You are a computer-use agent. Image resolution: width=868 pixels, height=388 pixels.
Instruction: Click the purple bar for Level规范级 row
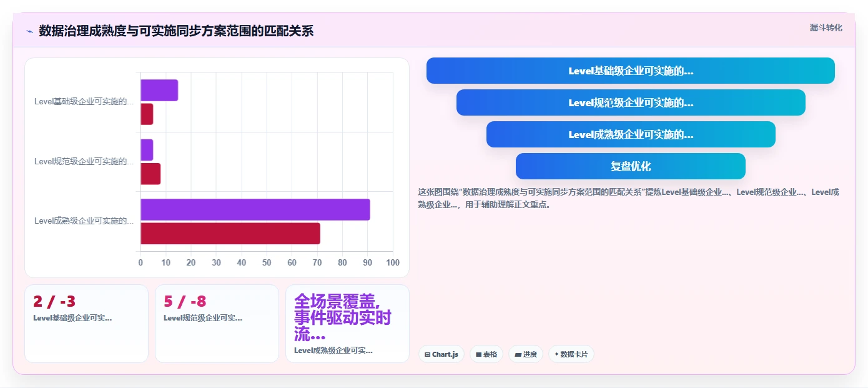tap(147, 150)
